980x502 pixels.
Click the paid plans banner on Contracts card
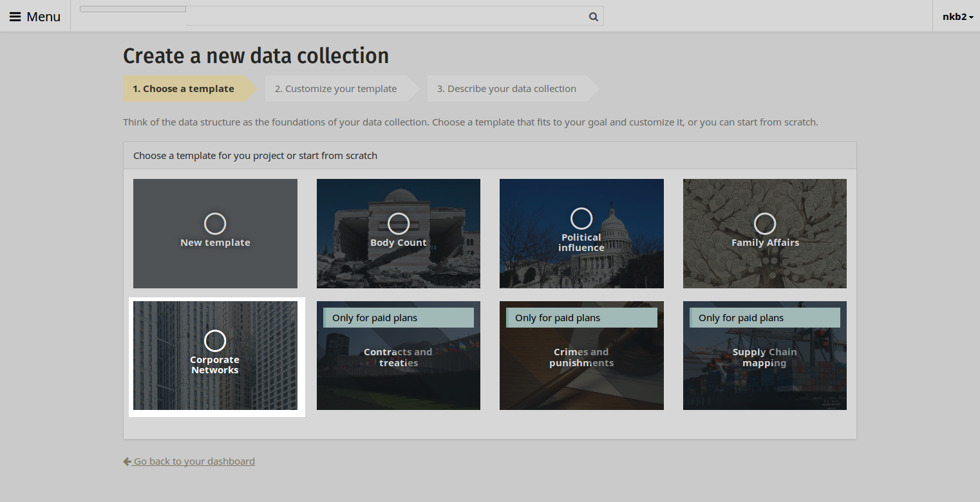point(399,318)
